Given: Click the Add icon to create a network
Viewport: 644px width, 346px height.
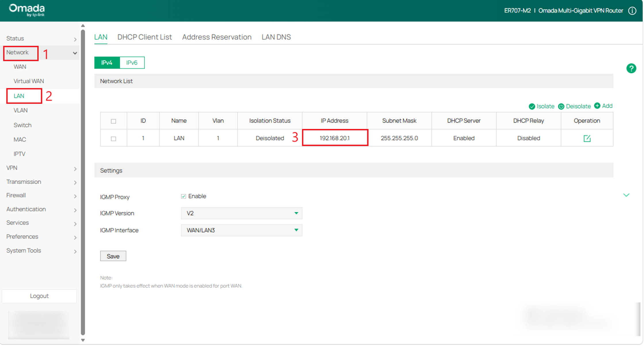Looking at the screenshot, I should tap(597, 106).
